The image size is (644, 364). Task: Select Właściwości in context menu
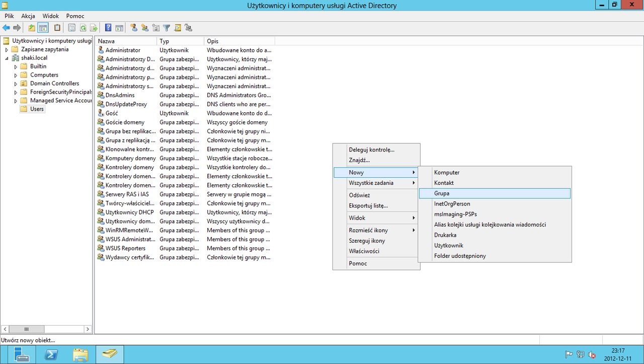click(x=376, y=251)
